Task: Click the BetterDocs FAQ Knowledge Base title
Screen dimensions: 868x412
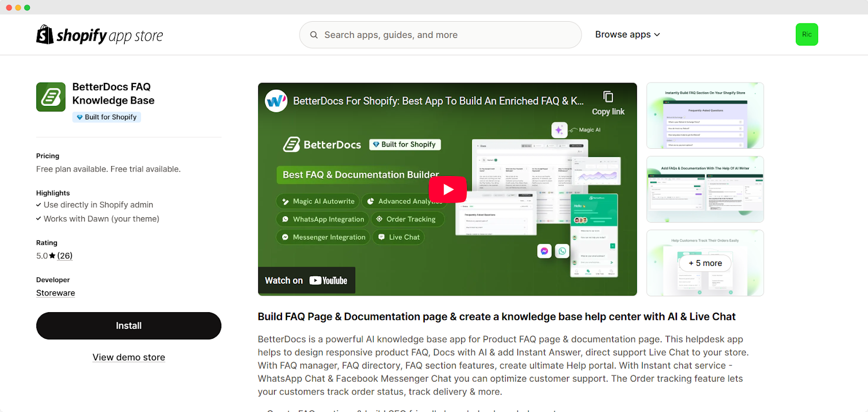Action: point(113,93)
